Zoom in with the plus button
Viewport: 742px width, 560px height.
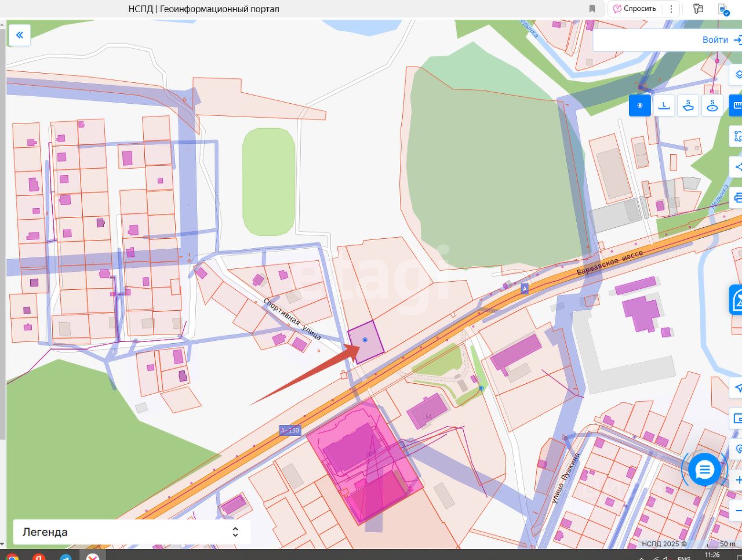pos(738,480)
